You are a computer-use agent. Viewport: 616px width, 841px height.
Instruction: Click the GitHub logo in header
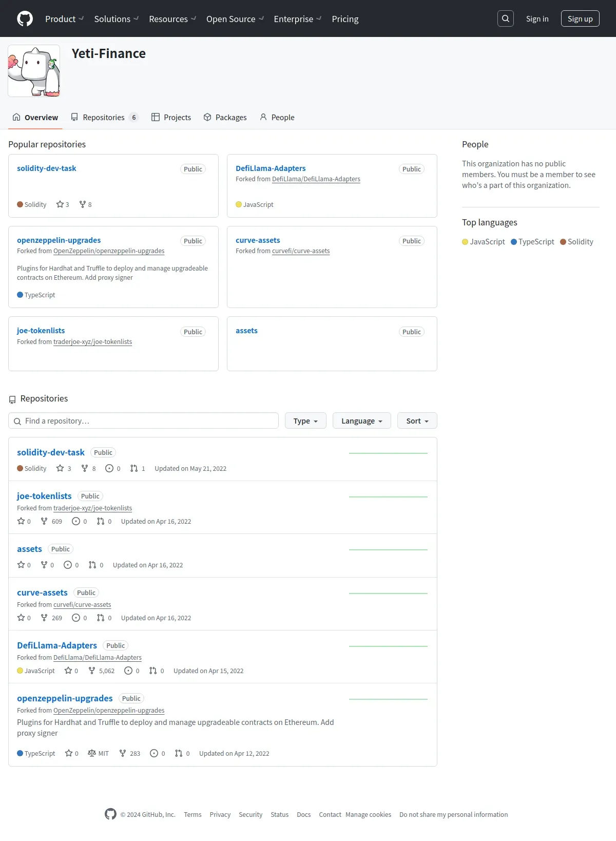25,19
